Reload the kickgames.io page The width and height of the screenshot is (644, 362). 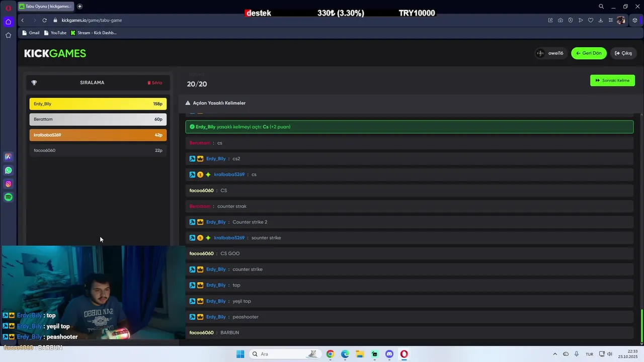44,20
